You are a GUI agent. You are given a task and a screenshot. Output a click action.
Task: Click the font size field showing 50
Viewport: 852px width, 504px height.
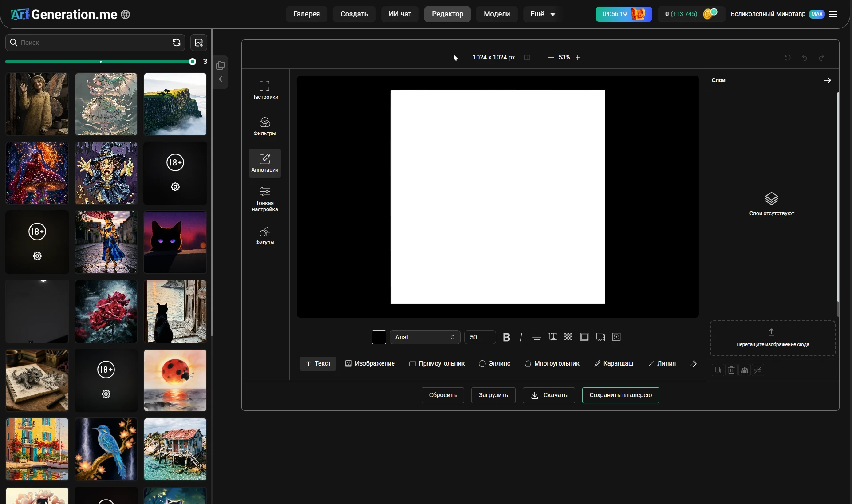(480, 337)
